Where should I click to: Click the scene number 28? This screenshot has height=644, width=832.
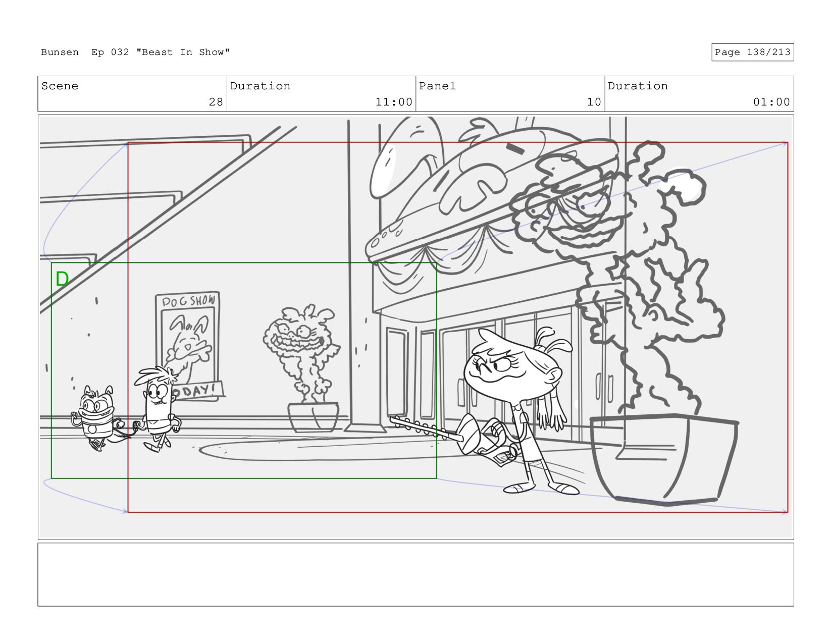[x=216, y=102]
